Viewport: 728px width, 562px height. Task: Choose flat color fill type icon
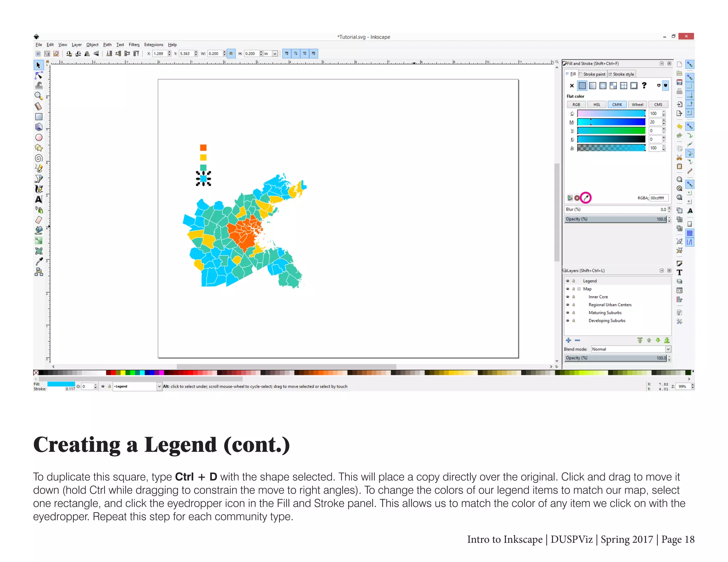pyautogui.click(x=582, y=86)
